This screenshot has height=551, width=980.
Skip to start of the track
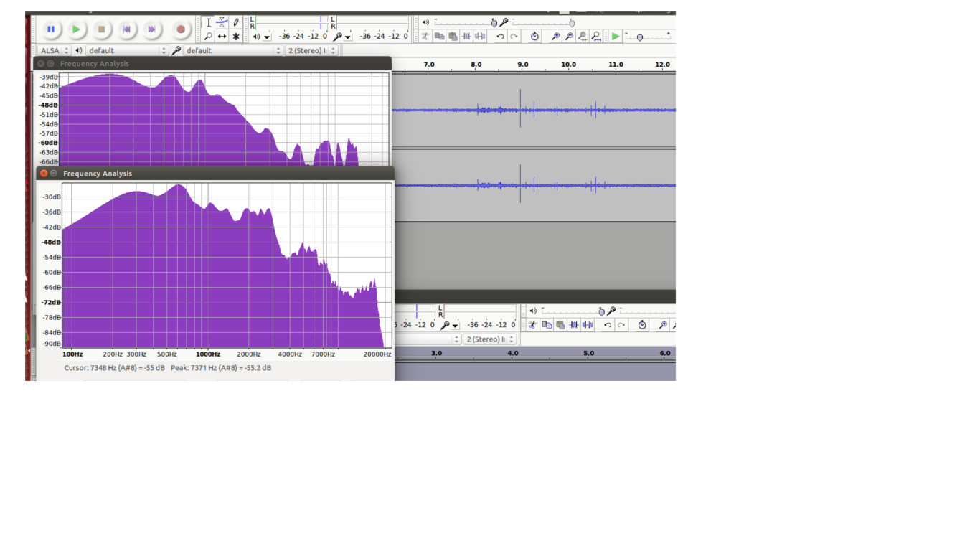[x=127, y=29]
